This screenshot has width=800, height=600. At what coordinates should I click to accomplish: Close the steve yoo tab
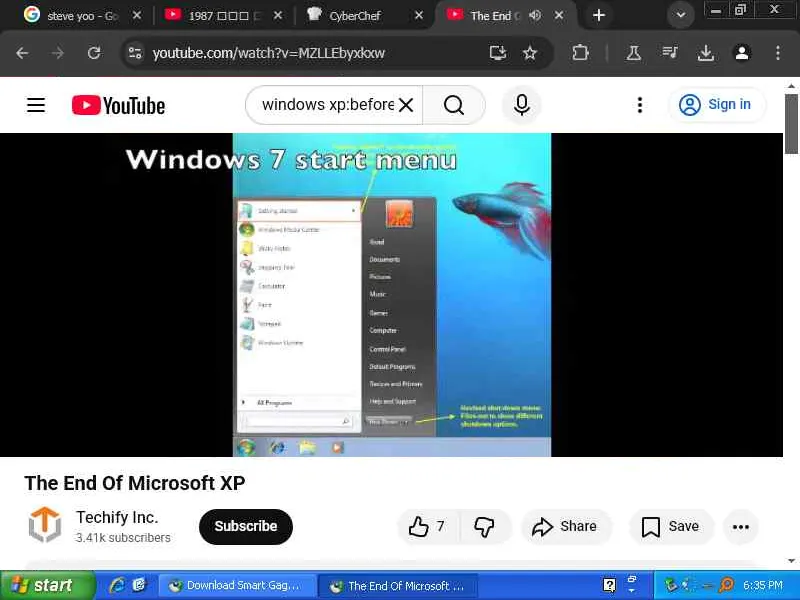click(x=137, y=15)
